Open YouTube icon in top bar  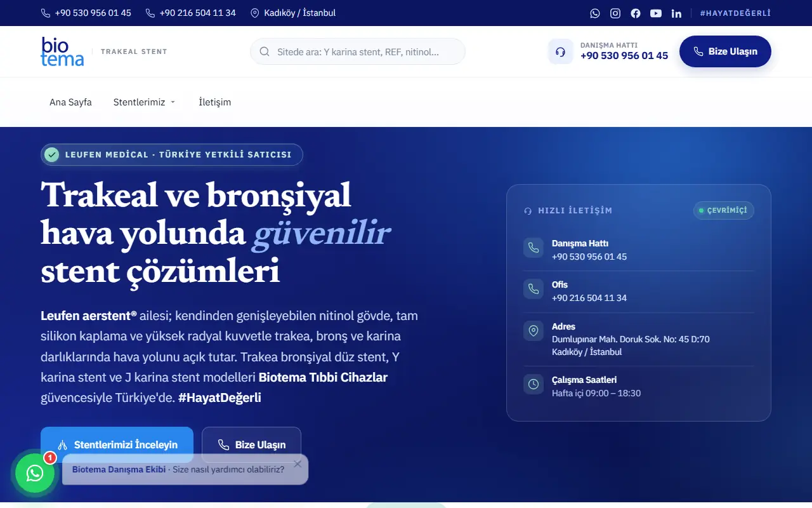[x=656, y=13]
